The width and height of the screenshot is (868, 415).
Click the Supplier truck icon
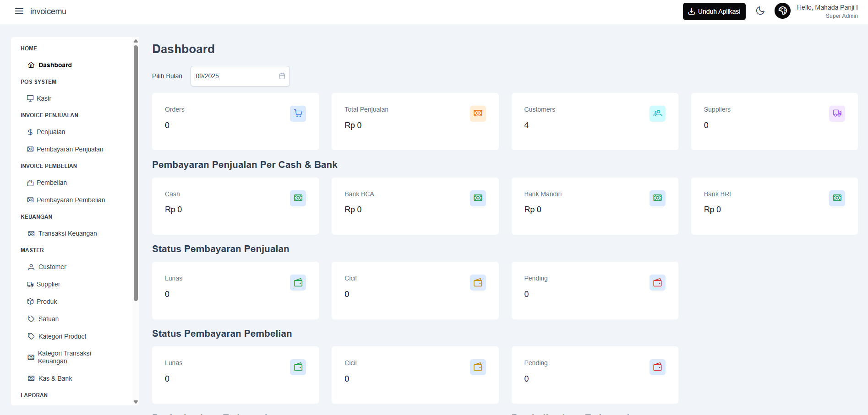click(30, 284)
